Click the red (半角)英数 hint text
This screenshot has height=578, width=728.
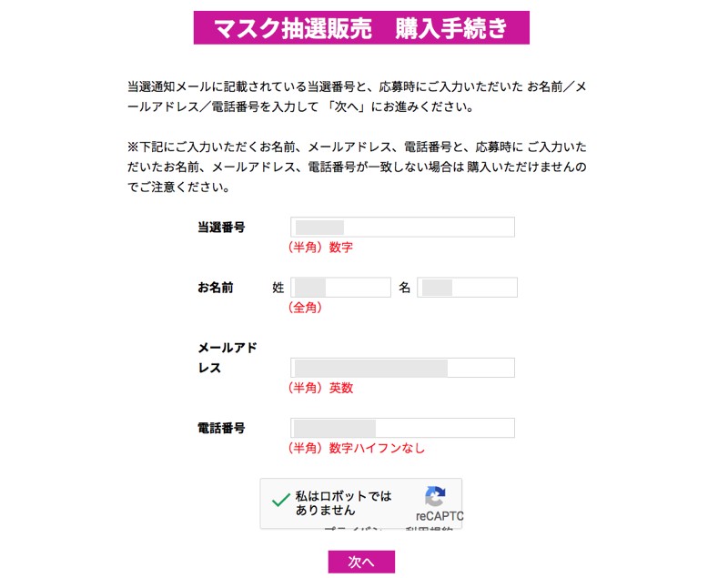pos(319,388)
